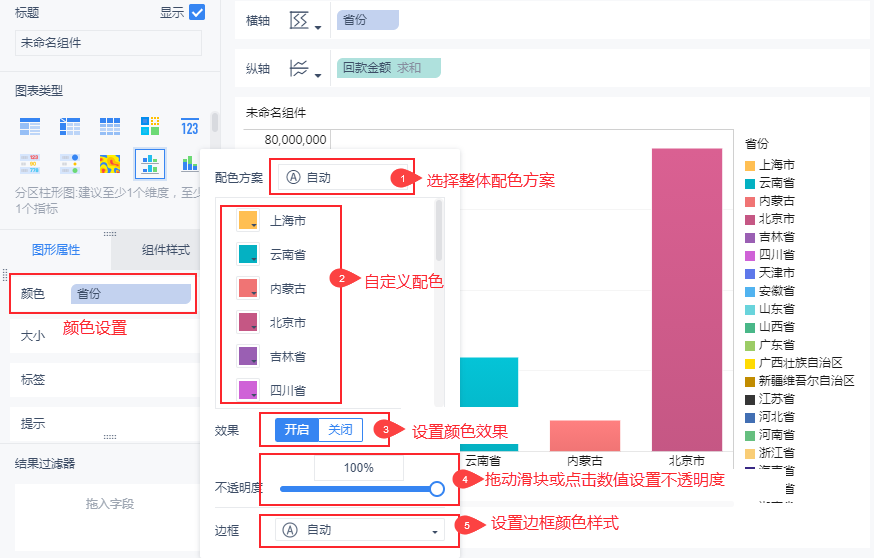Image resolution: width=874 pixels, height=558 pixels.
Task: Click the 广东省 legend entry
Action: pos(770,344)
